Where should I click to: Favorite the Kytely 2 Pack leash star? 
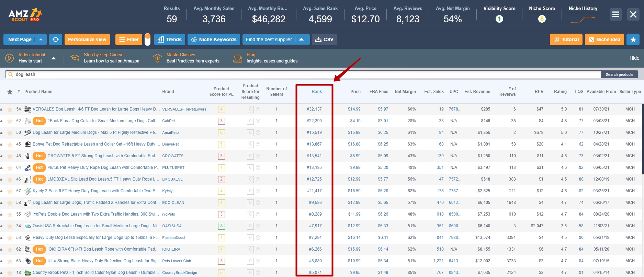pos(10,191)
